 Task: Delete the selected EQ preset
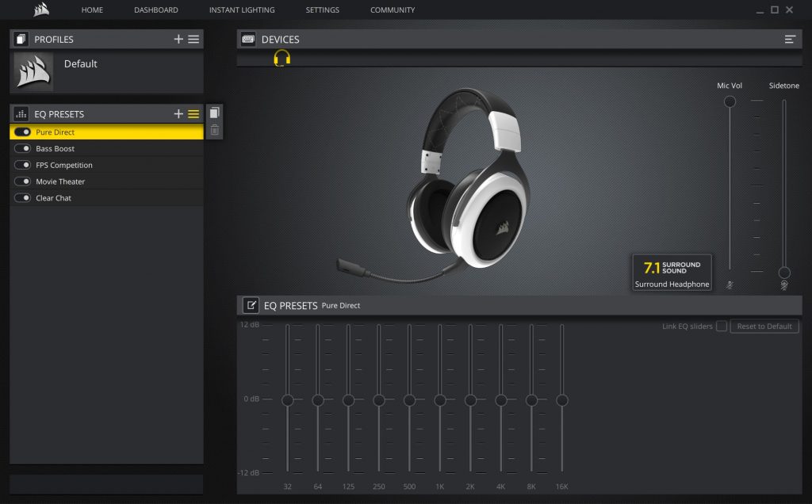point(214,130)
